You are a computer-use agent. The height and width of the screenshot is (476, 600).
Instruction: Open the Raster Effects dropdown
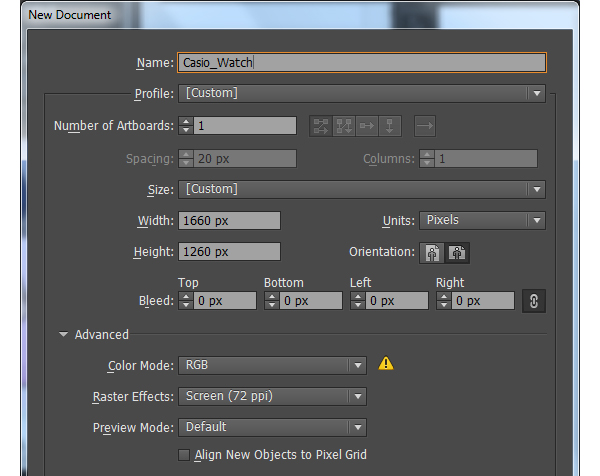272,396
